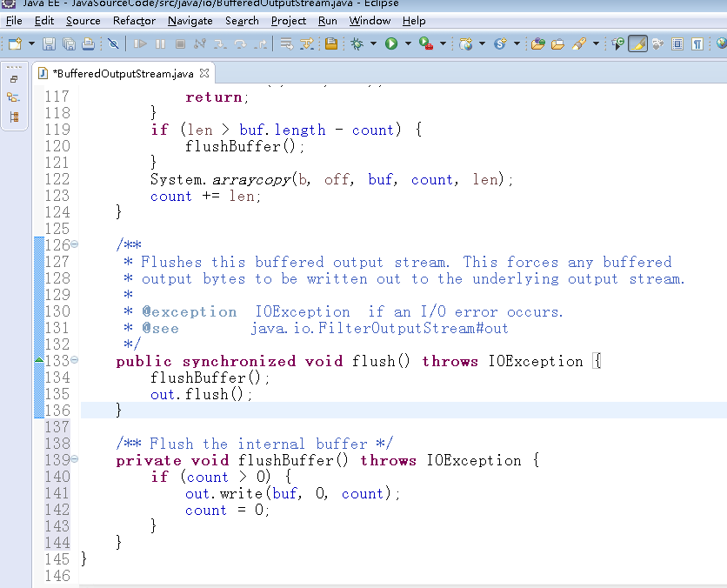Click the Search flashlight icon
The image size is (727, 588).
(x=579, y=43)
